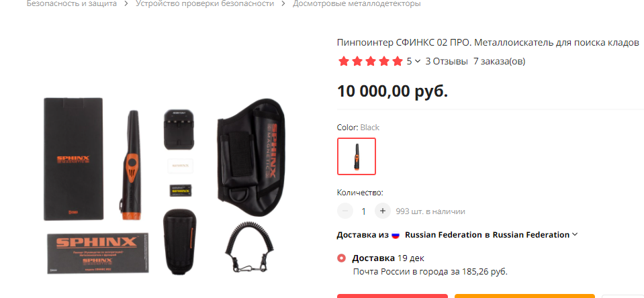This screenshot has height=298, width=644.
Task: Go to Досмотровые металлодетекторы category
Action: coord(357,4)
